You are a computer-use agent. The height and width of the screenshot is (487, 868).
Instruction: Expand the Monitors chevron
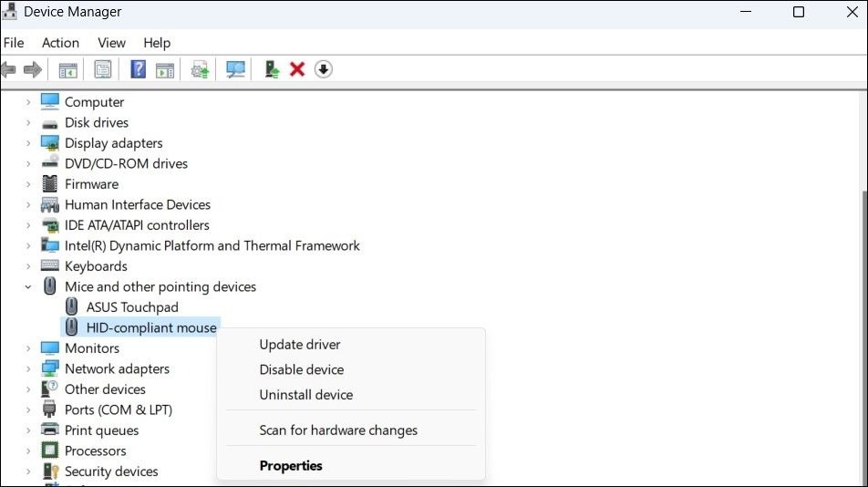pos(28,348)
